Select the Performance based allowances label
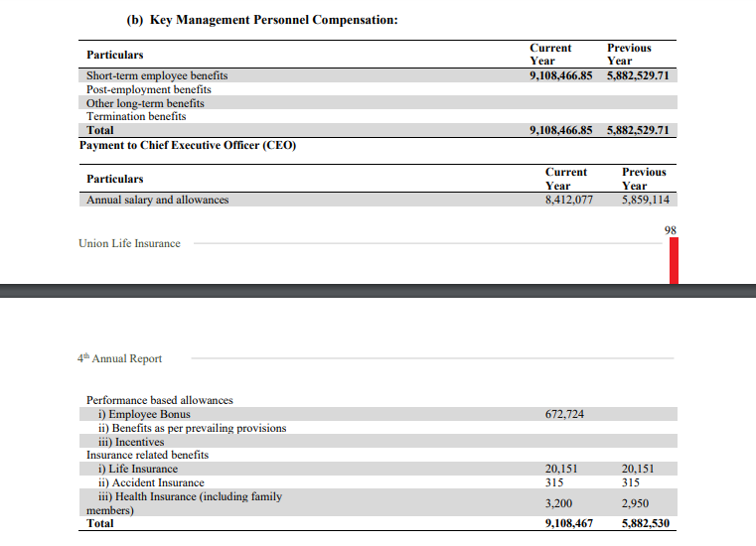 click(159, 400)
